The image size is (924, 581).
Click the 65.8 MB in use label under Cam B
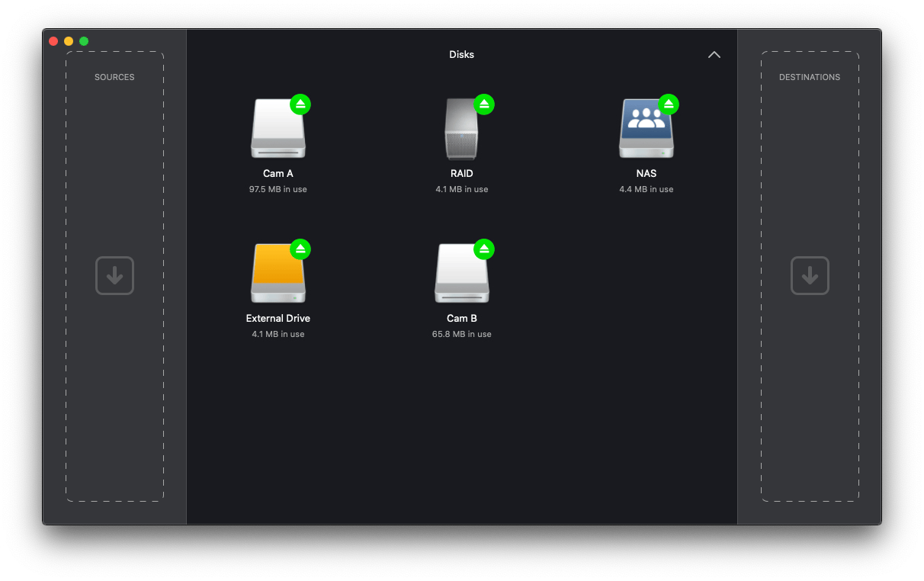461,334
